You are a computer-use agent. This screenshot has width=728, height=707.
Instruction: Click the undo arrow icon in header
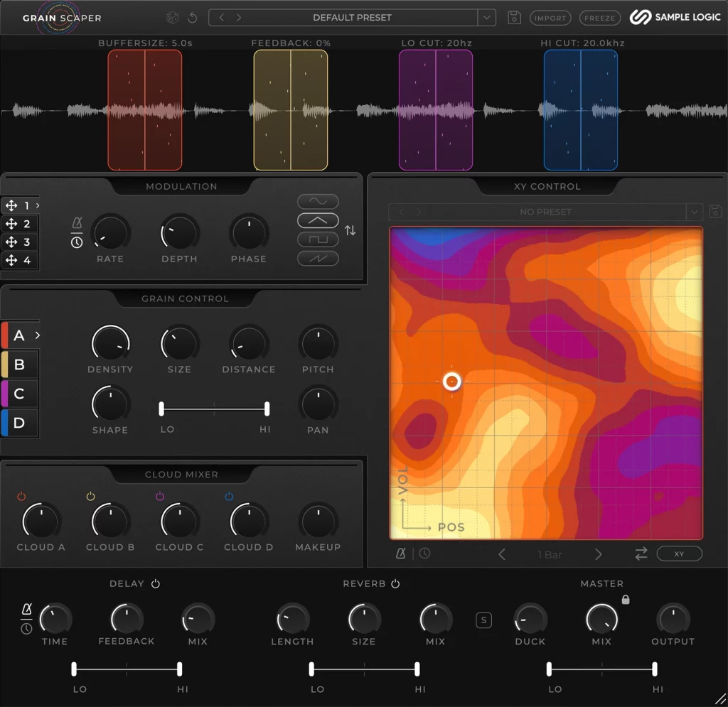[192, 18]
